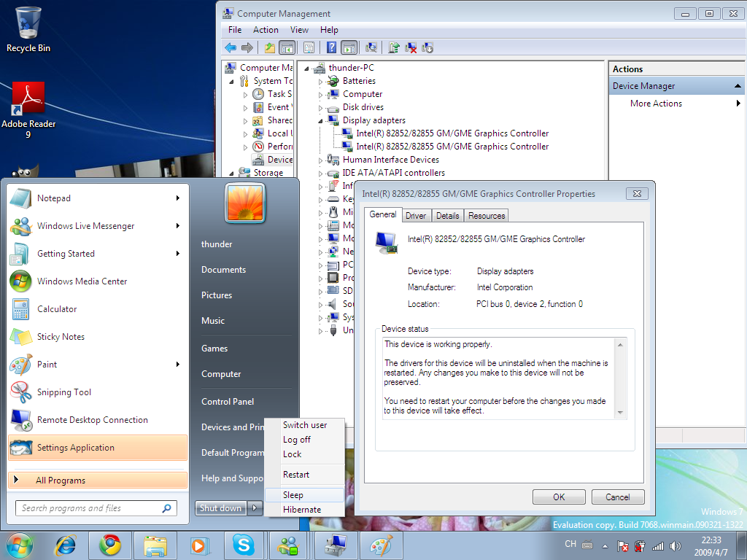The width and height of the screenshot is (747, 560).
Task: Open Settings Application in Start menu
Action: [x=98, y=448]
